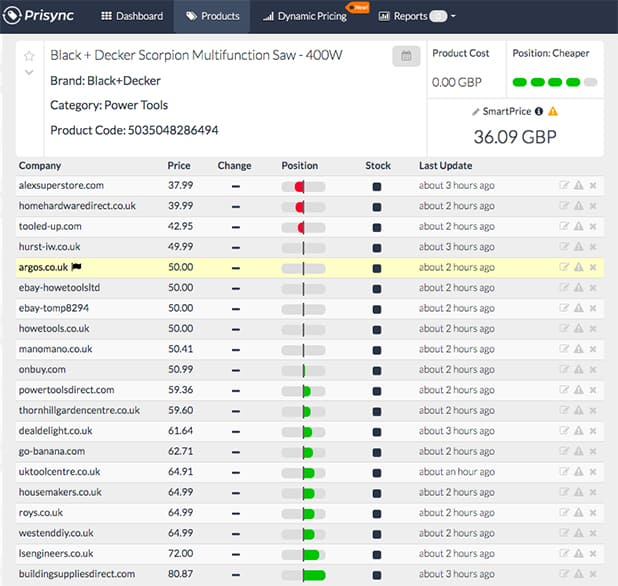Open the homehardwaredirect.co.uk company link
This screenshot has height=586, width=618.
[77, 206]
